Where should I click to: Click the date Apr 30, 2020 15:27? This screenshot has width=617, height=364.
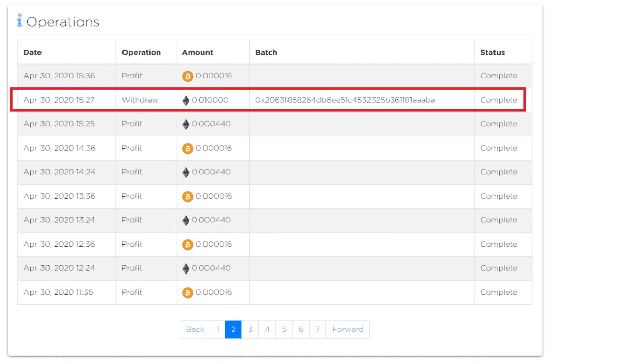tap(59, 100)
